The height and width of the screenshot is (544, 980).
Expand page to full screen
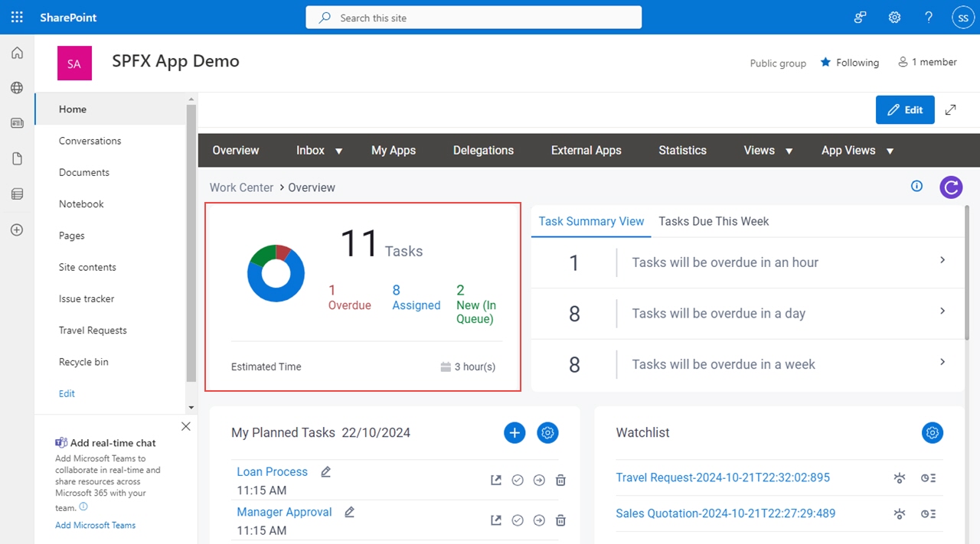point(950,109)
